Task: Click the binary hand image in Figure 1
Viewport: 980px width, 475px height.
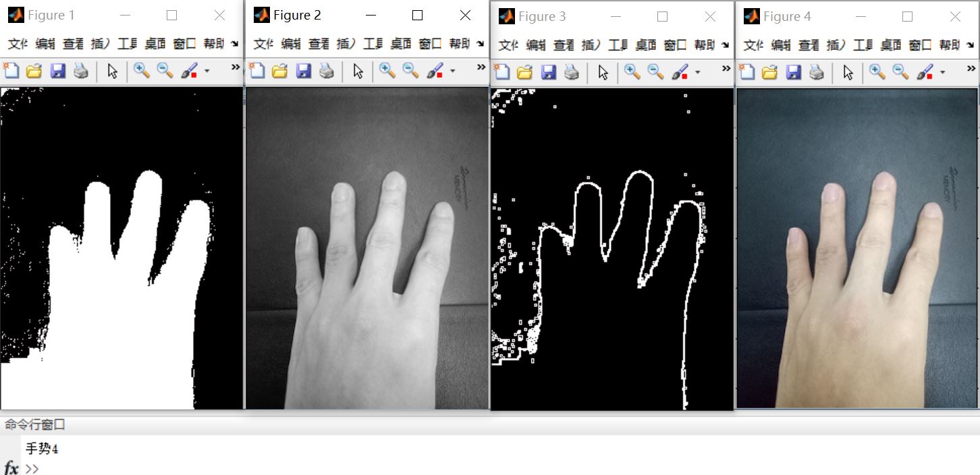Action: point(121,248)
